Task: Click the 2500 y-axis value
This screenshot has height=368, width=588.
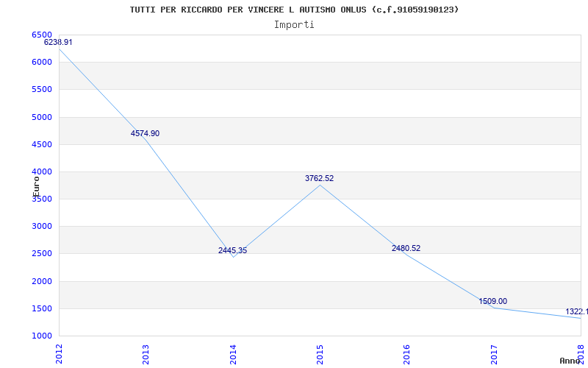Action: click(x=42, y=254)
